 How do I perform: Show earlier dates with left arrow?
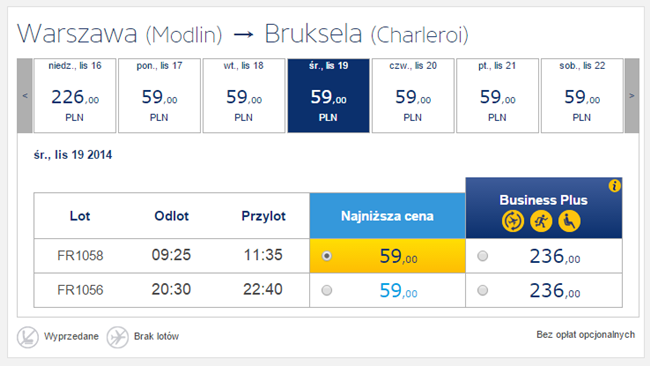(x=25, y=96)
